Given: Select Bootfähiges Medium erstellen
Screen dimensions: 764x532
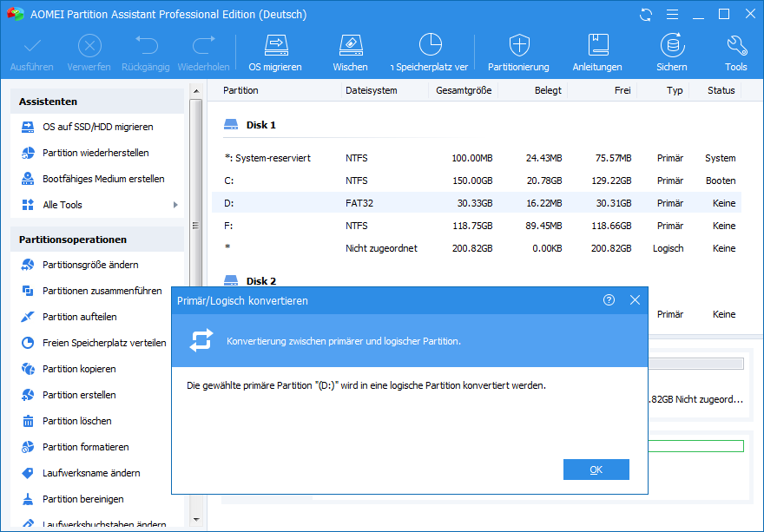Looking at the screenshot, I should pyautogui.click(x=103, y=179).
